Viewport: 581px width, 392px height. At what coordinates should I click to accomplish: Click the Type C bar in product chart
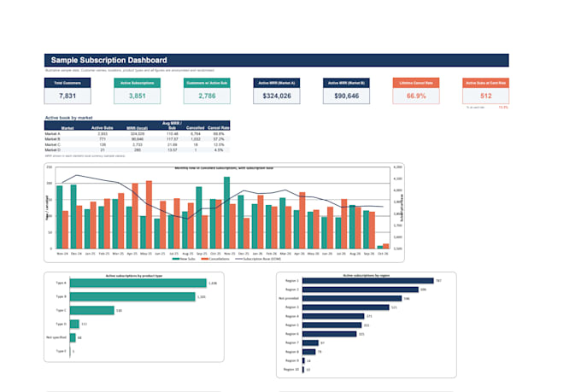tap(92, 311)
